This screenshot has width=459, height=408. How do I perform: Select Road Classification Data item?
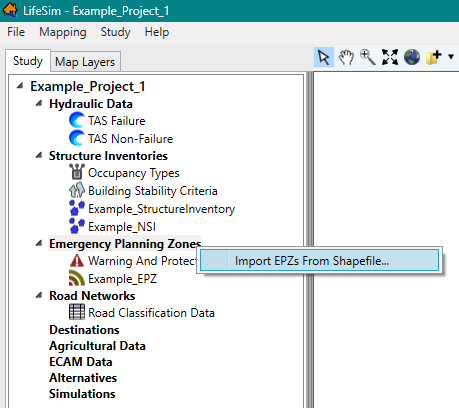pyautogui.click(x=151, y=313)
